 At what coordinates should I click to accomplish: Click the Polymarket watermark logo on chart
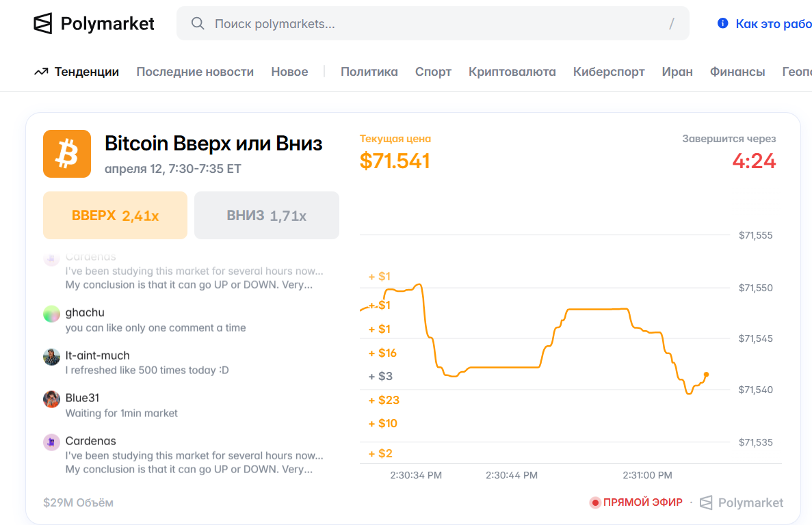point(706,503)
